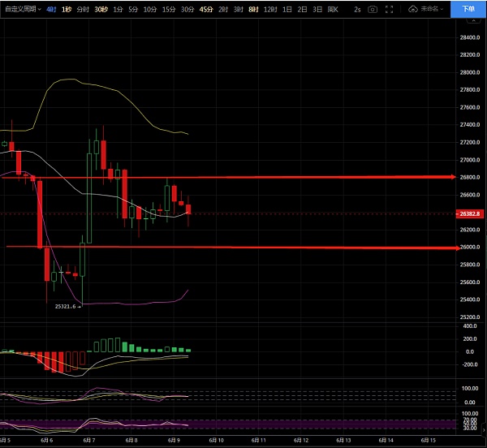Viewport: 487px width, 448px height.
Task: Choose the 1分 interval
Action: [x=118, y=10]
